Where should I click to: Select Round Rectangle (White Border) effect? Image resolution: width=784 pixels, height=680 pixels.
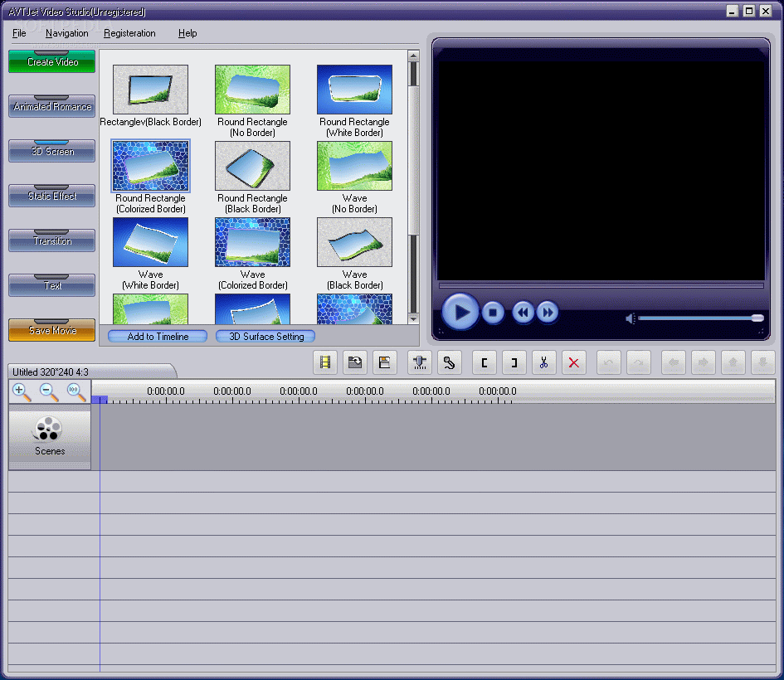click(354, 90)
